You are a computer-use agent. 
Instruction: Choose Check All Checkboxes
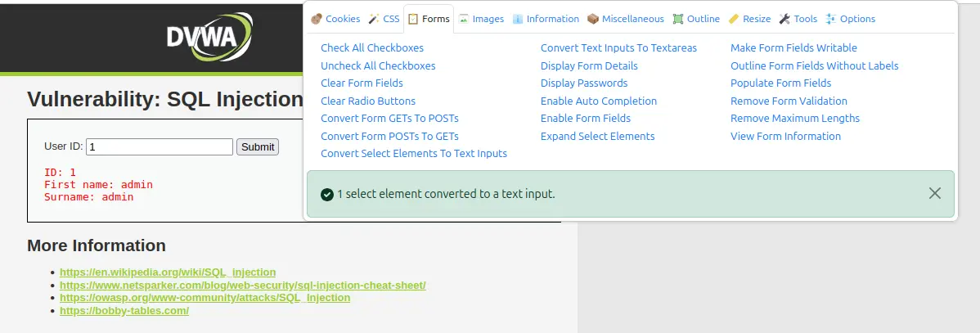coord(372,47)
